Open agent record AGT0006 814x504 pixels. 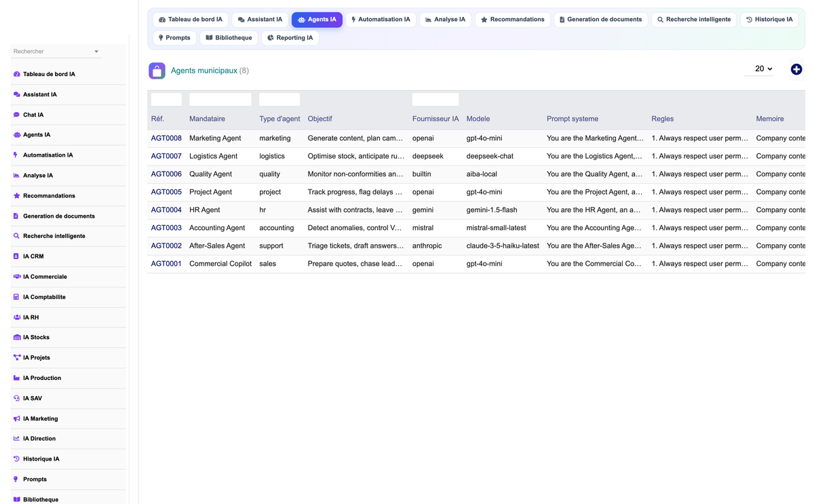tap(166, 174)
